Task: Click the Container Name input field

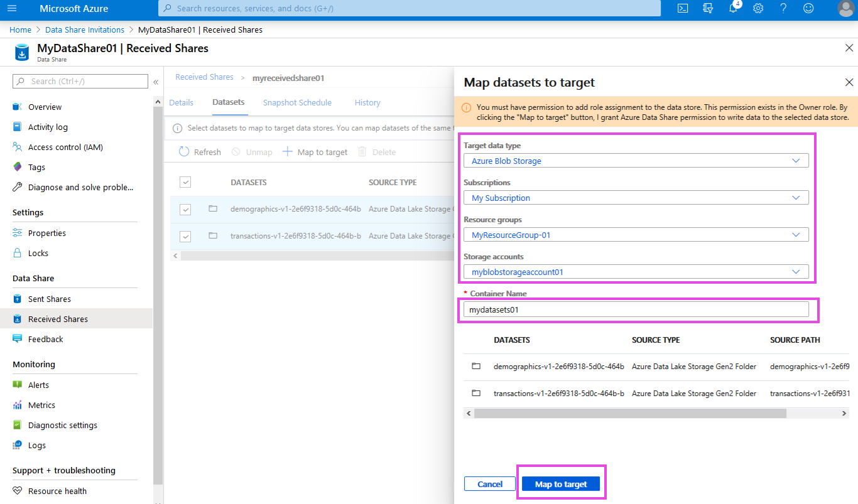Action: (x=636, y=309)
